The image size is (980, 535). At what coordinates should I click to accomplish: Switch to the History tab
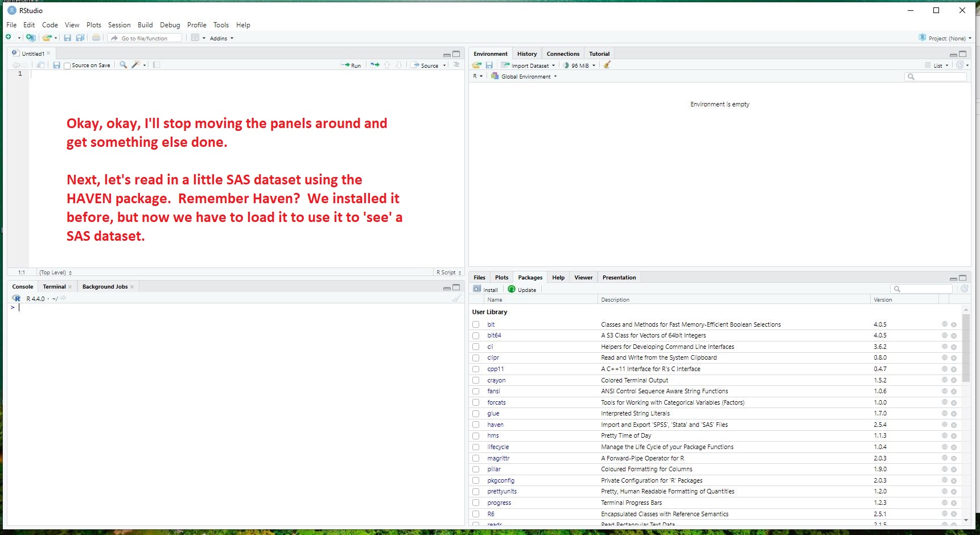(526, 54)
